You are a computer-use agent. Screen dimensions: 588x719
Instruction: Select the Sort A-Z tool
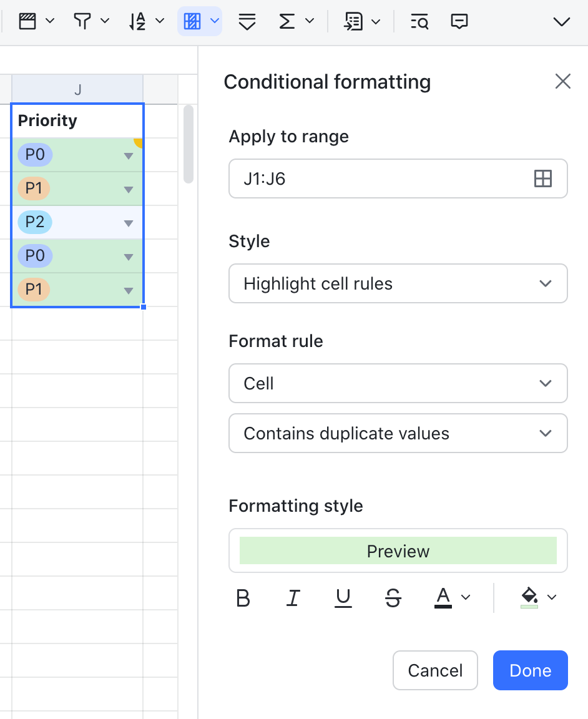(x=139, y=21)
